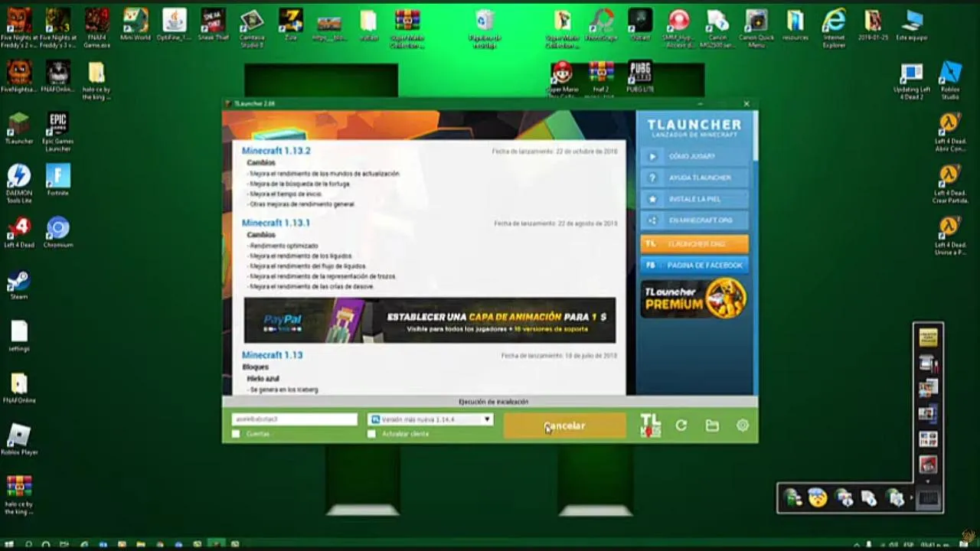Click the Minecraft 1.13.1 heading
Image resolution: width=980 pixels, height=551 pixels.
pos(276,223)
